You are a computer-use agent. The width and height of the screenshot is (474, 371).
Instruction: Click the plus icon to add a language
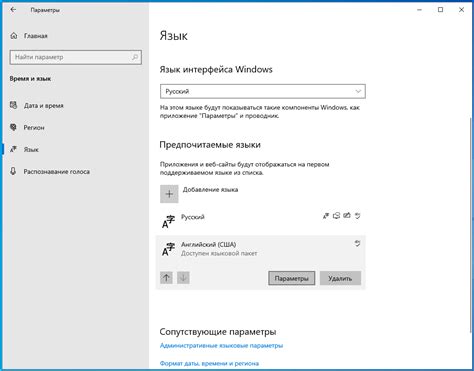coord(169,194)
